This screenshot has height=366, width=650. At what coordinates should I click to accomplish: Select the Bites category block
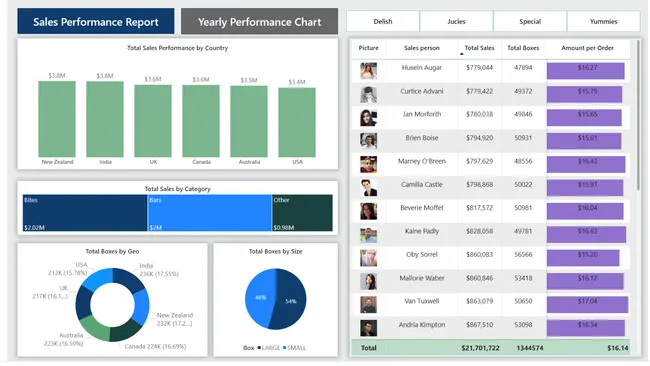pyautogui.click(x=85, y=213)
